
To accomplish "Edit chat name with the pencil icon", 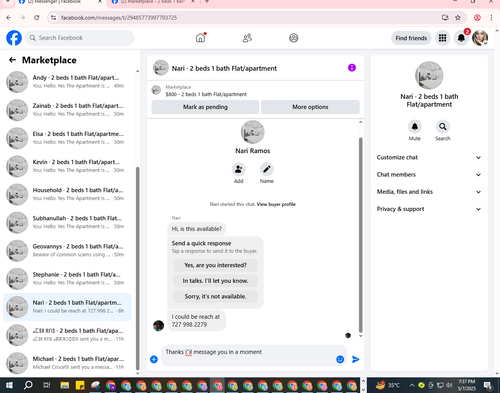I will pos(267,169).
